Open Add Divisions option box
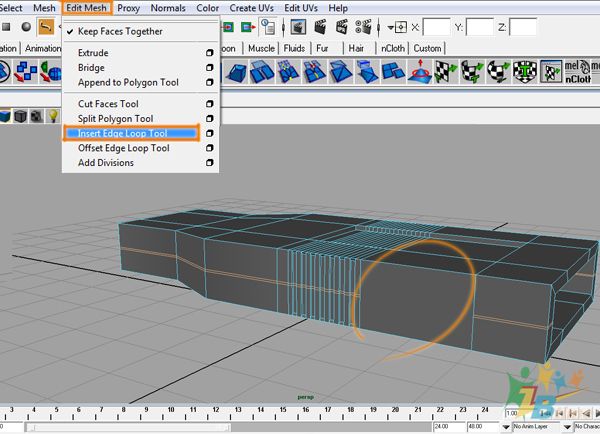600x434 pixels. [209, 163]
